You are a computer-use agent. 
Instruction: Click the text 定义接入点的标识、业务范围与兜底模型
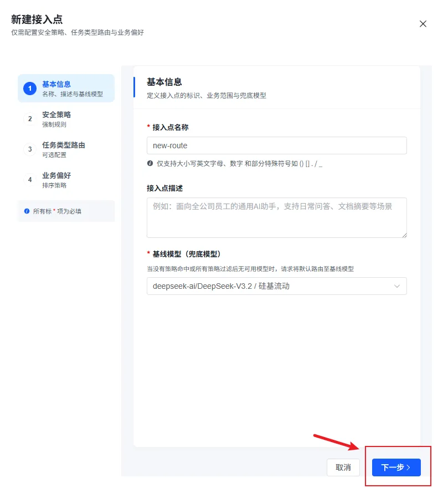click(x=207, y=96)
